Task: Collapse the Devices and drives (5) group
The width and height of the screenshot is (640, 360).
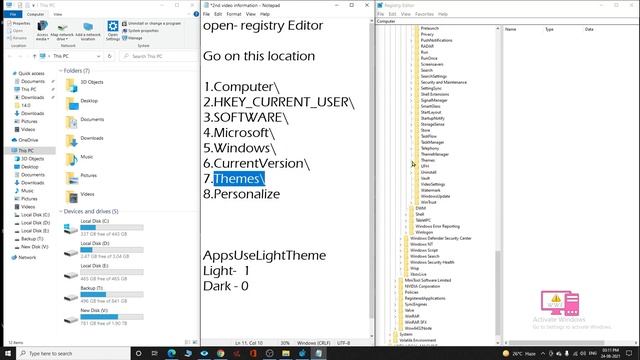Action: coord(61,211)
